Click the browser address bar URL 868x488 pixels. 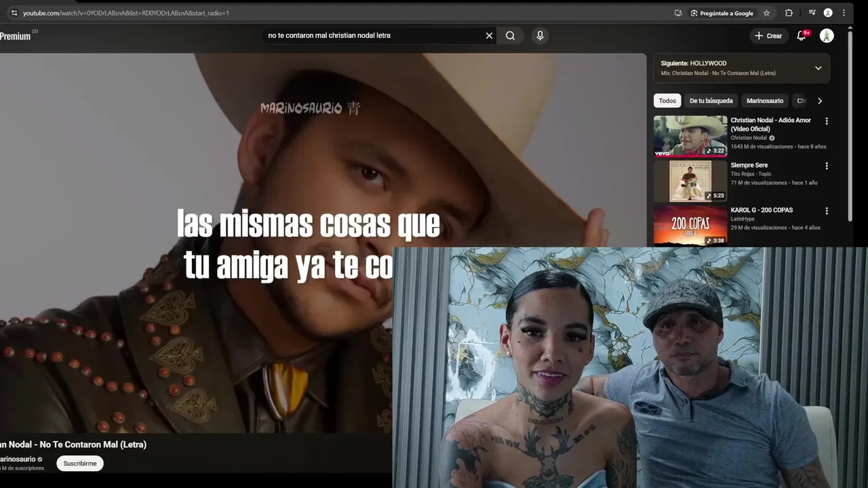[126, 13]
